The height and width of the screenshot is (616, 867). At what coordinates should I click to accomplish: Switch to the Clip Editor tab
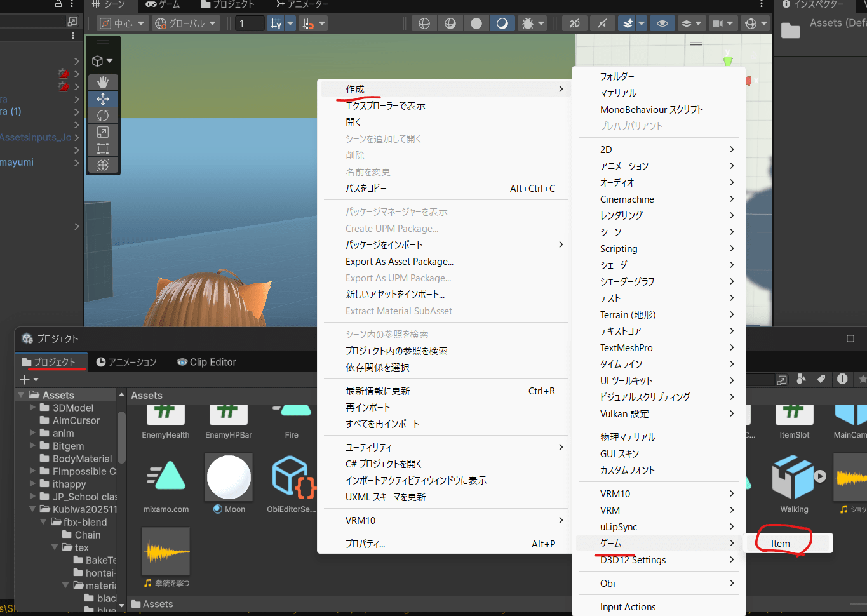(206, 362)
